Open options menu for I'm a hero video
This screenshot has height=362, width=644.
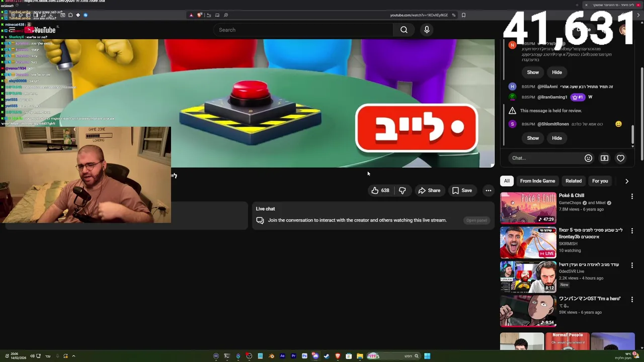(x=632, y=299)
